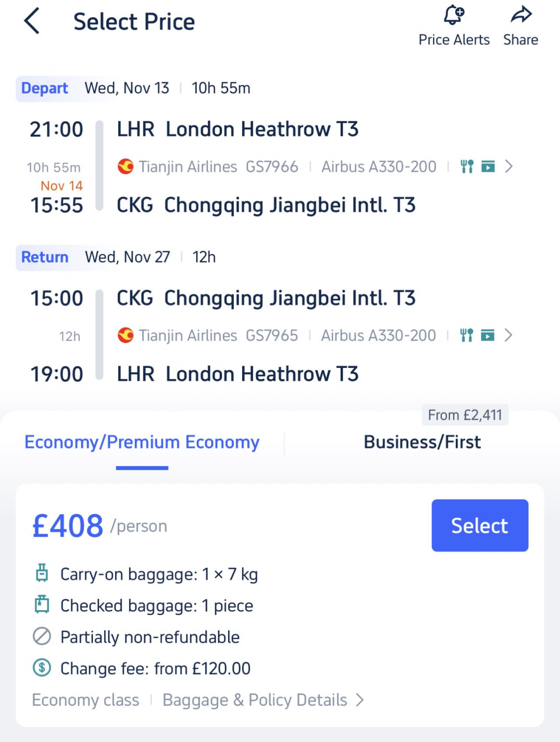
Task: Click the Tianjin Airlines logo on departure
Action: pyautogui.click(x=125, y=167)
